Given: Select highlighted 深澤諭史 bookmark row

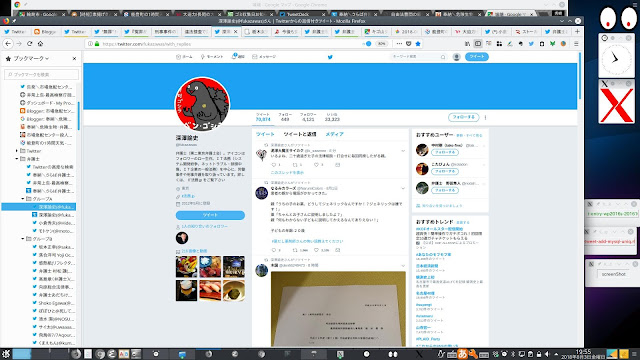Looking at the screenshot, I should coord(39,207).
